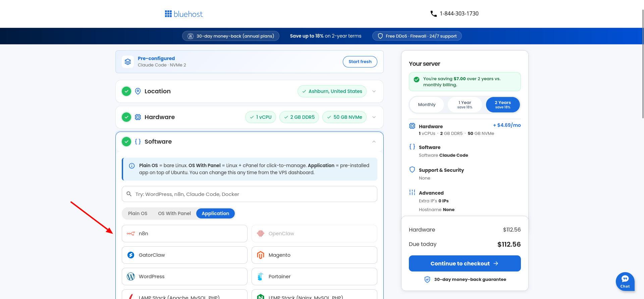644x299 pixels.
Task: Select 1 Year billing term
Action: (465, 105)
